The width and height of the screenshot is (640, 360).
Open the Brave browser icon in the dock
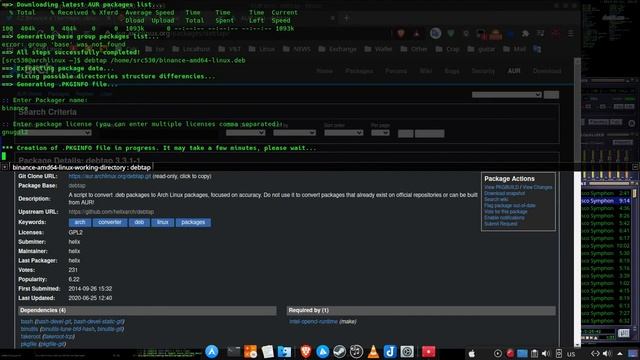[305, 351]
